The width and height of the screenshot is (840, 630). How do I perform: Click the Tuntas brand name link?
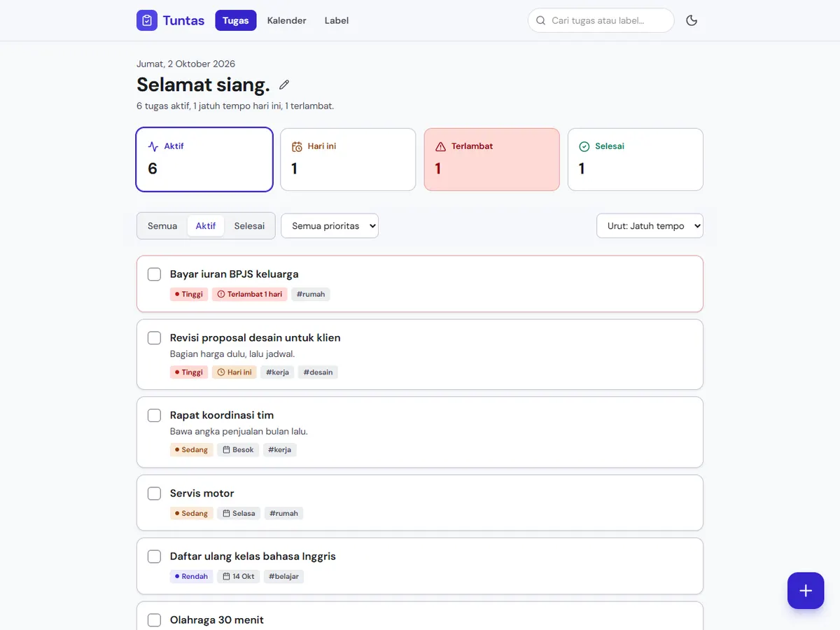pos(183,20)
